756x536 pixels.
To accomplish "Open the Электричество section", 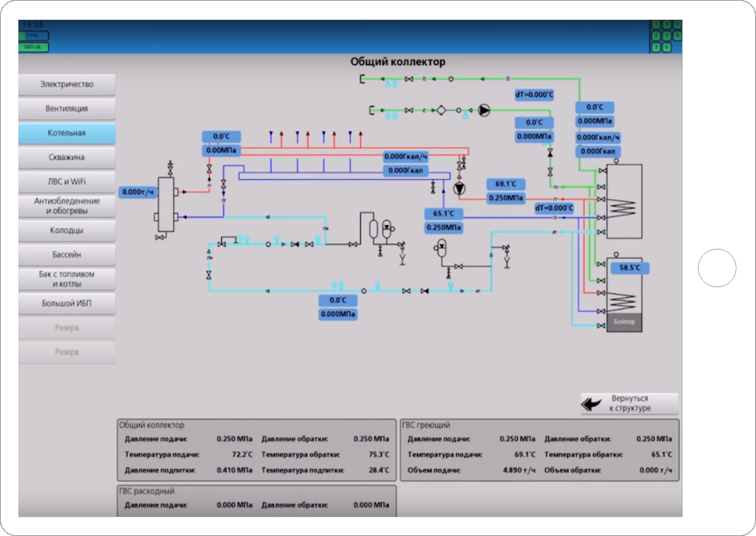I will (67, 84).
